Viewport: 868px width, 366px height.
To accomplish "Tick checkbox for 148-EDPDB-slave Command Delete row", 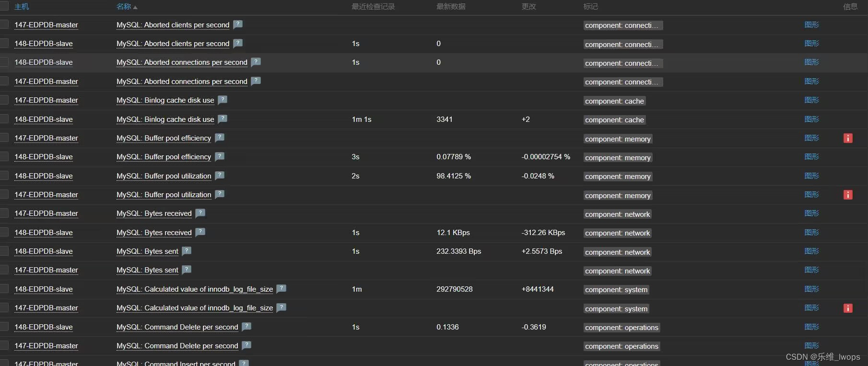I will [x=4, y=327].
